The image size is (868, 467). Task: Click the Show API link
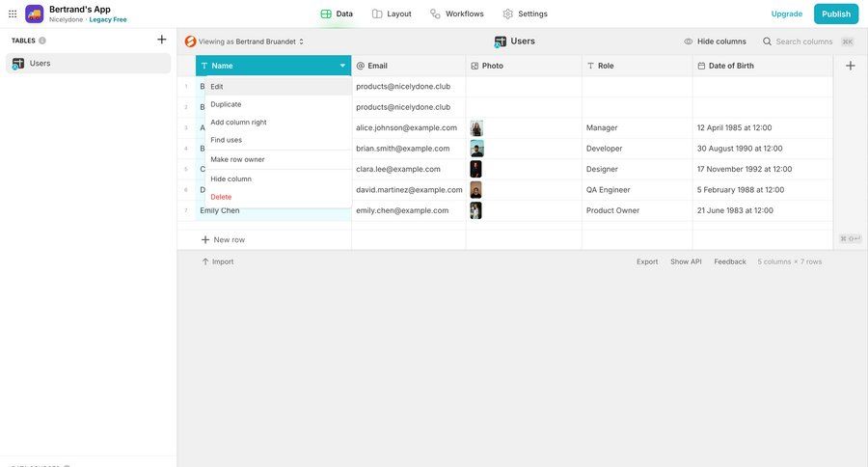point(686,261)
